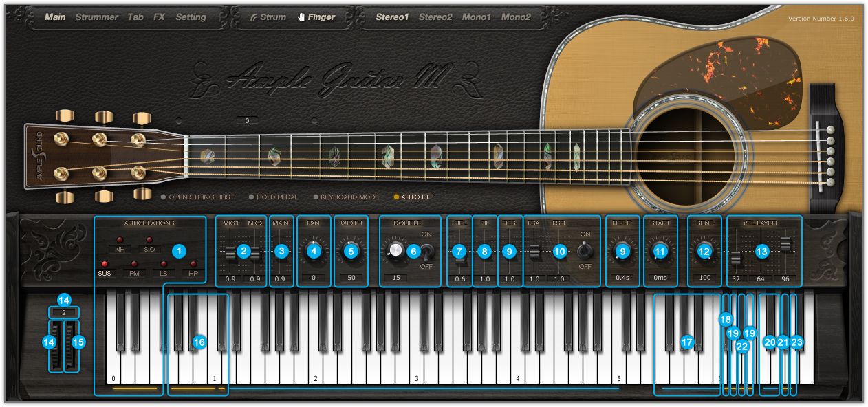Click the velocity layer value 96

(x=785, y=278)
